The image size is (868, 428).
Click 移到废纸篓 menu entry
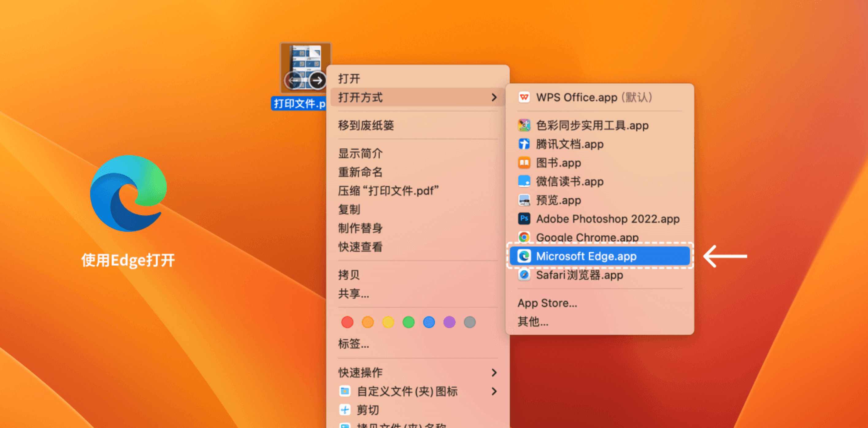366,125
